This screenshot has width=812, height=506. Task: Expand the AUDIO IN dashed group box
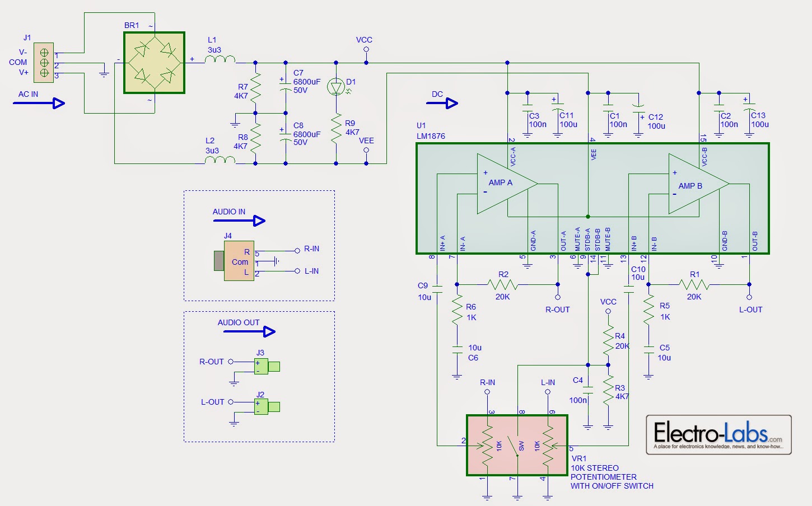tap(259, 245)
